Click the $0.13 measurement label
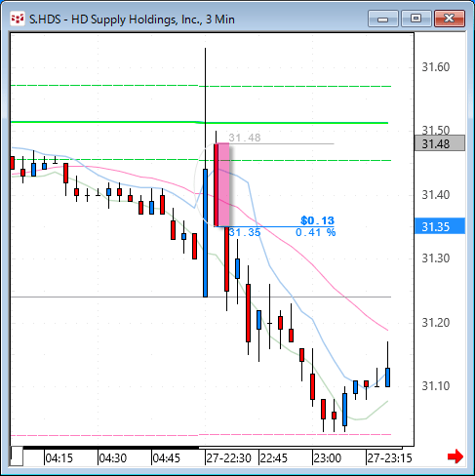 pos(317,220)
